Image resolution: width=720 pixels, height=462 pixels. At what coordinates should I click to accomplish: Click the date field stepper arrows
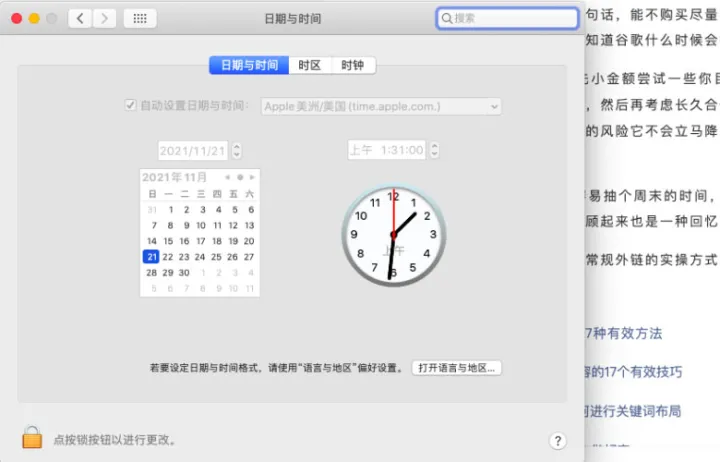tap(236, 151)
